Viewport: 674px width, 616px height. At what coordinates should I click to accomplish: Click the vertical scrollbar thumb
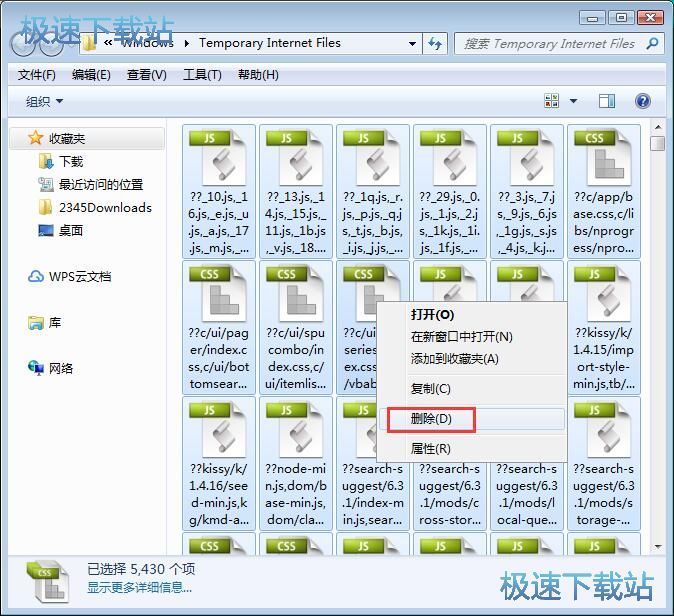(658, 143)
